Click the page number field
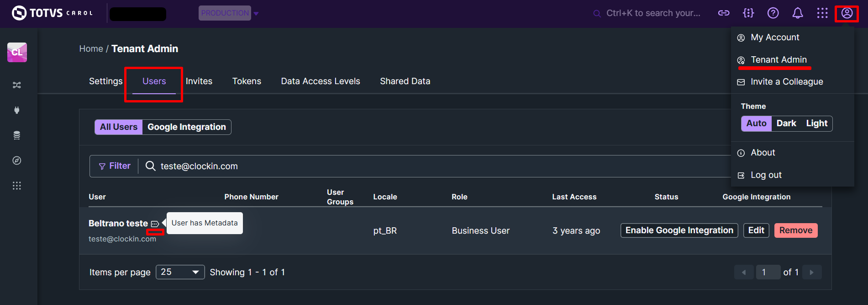 (x=768, y=272)
